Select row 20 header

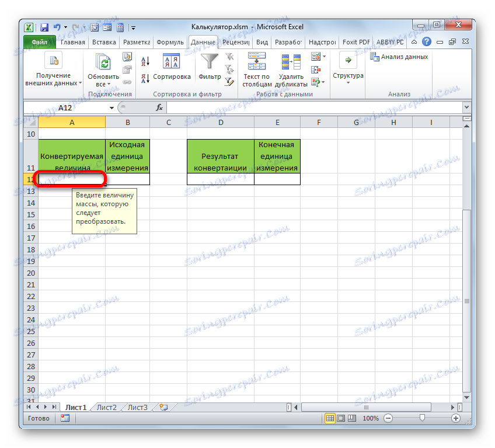pyautogui.click(x=31, y=273)
